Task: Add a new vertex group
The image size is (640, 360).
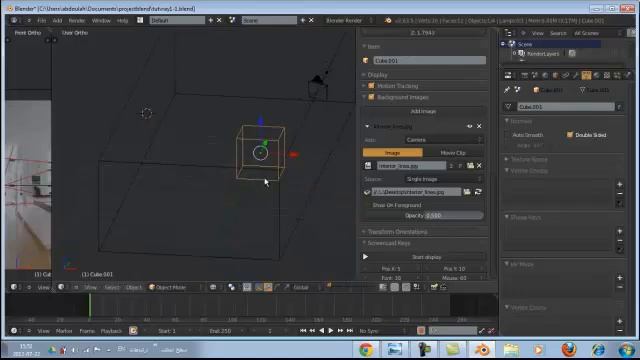Action: (620, 184)
